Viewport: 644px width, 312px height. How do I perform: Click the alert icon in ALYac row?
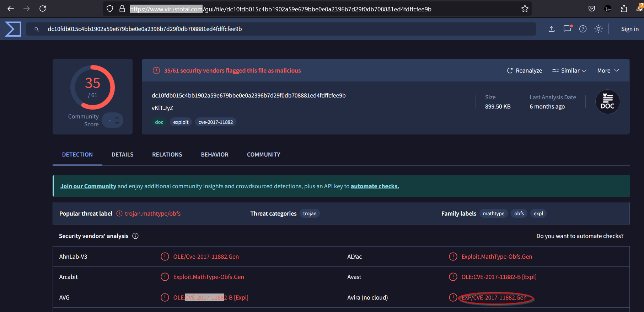453,257
